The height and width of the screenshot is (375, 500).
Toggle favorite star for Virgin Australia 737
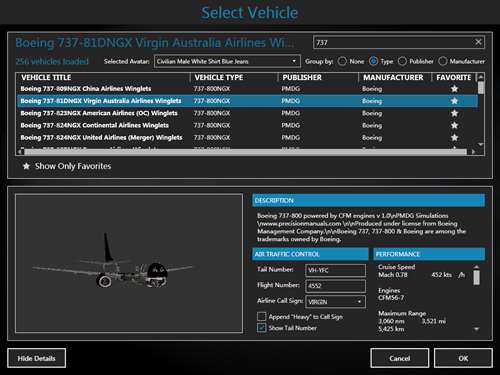(454, 101)
